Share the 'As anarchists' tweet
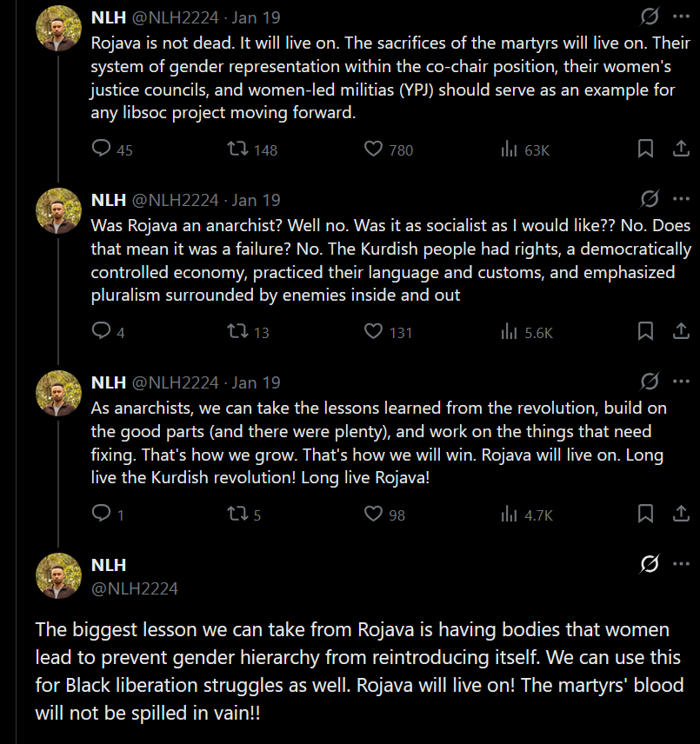The width and height of the screenshot is (700, 744). [681, 514]
